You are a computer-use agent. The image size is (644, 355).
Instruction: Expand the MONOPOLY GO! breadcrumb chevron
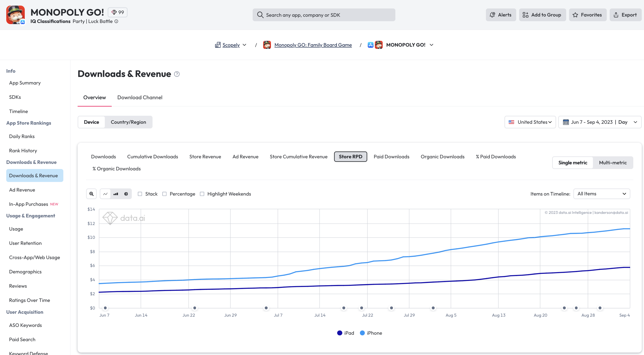431,45
